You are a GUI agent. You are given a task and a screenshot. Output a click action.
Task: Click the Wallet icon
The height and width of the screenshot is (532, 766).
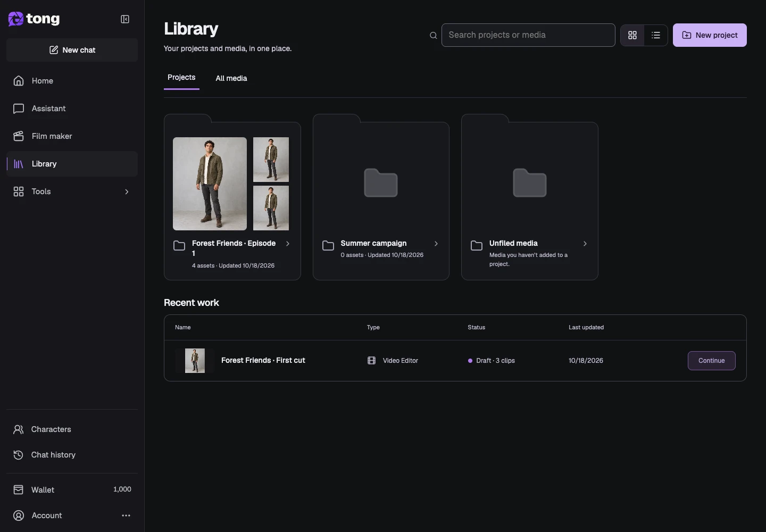tap(19, 489)
